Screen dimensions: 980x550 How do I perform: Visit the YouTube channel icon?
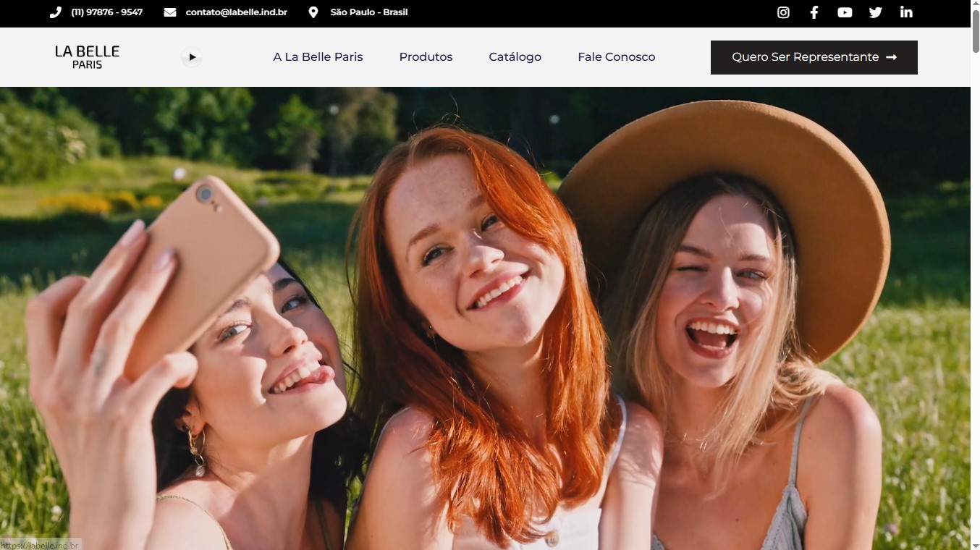845,12
